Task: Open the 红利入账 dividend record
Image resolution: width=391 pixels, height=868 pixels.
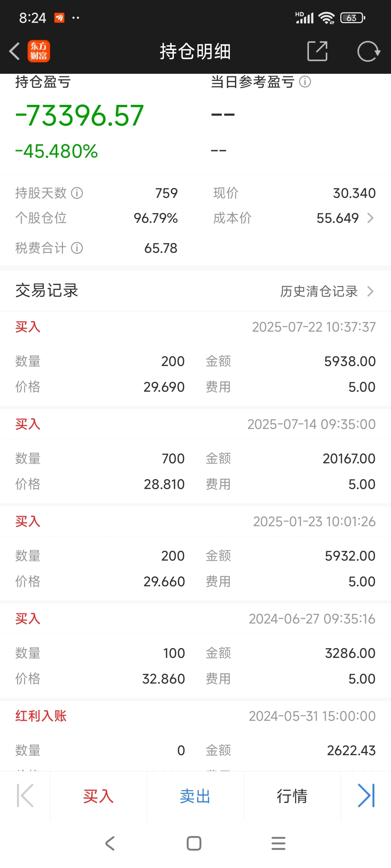Action: [195, 736]
